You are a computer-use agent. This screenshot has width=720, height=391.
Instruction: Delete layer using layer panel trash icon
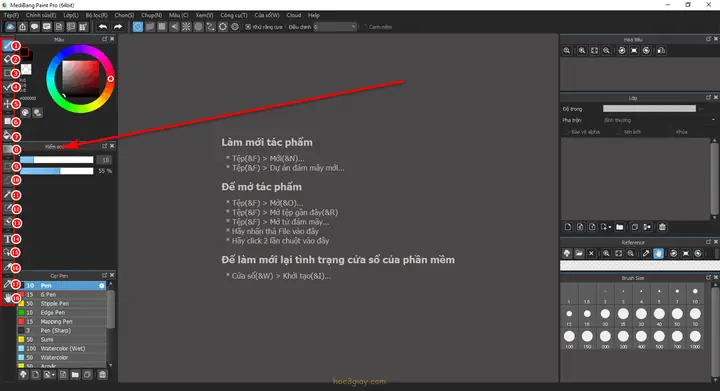[662, 227]
